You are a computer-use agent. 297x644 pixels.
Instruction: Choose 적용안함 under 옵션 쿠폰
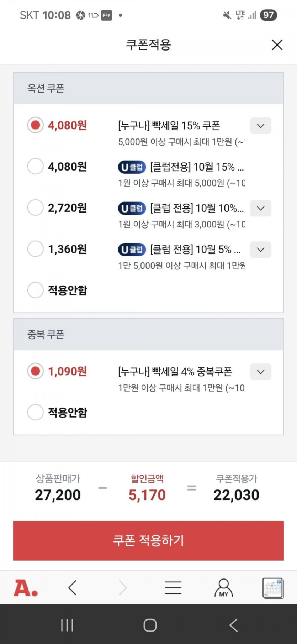36,290
